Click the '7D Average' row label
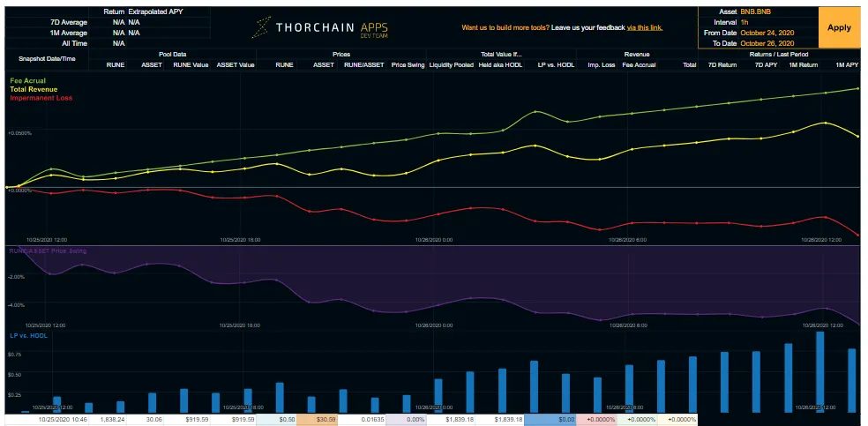The image size is (868, 426). [68, 22]
